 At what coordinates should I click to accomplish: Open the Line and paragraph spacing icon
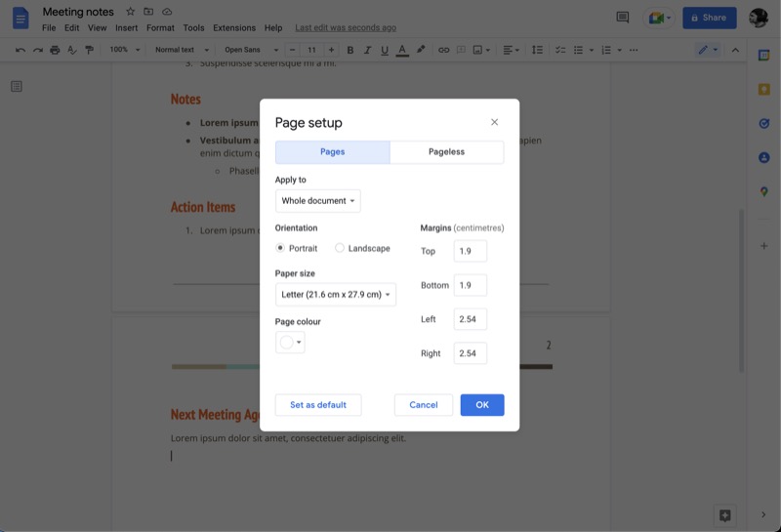click(x=538, y=50)
